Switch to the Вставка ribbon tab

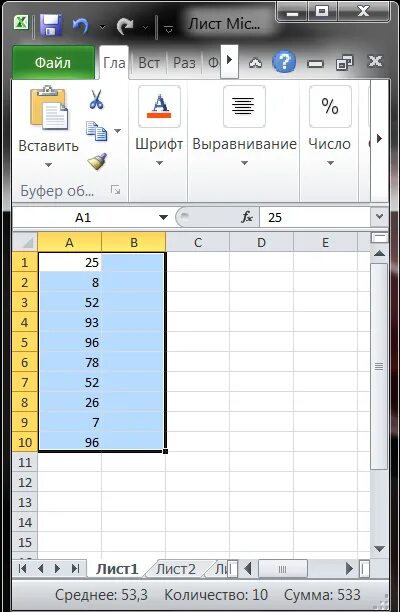pos(149,62)
